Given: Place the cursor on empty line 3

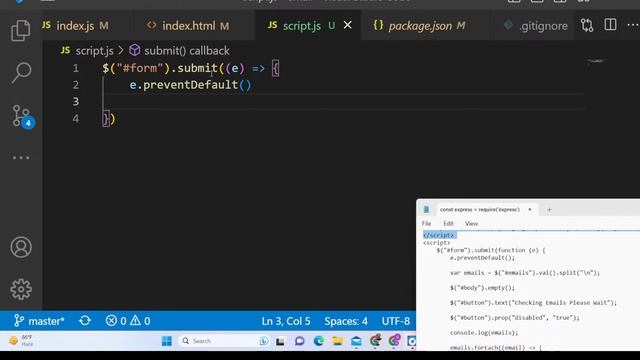Looking at the screenshot, I should coord(343,102).
